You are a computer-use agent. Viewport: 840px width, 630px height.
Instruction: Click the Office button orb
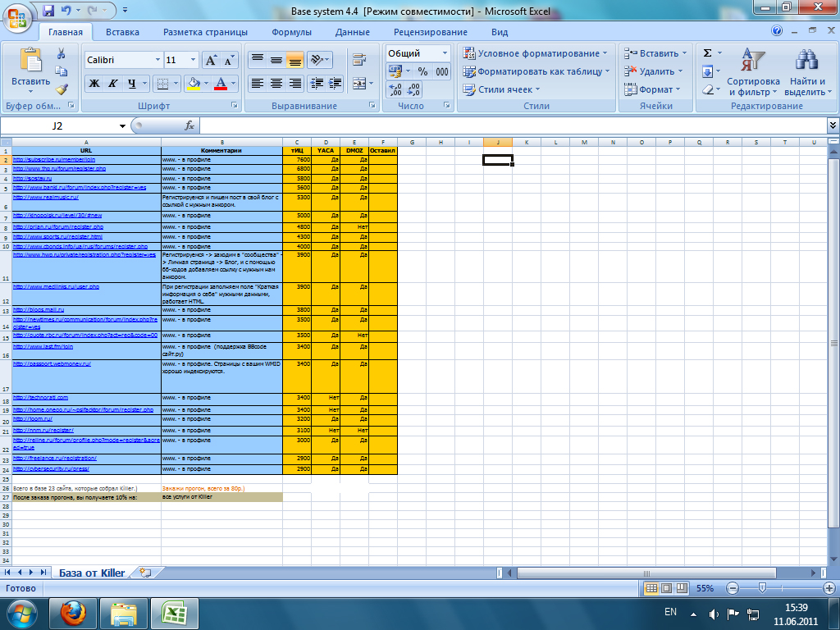click(x=17, y=18)
